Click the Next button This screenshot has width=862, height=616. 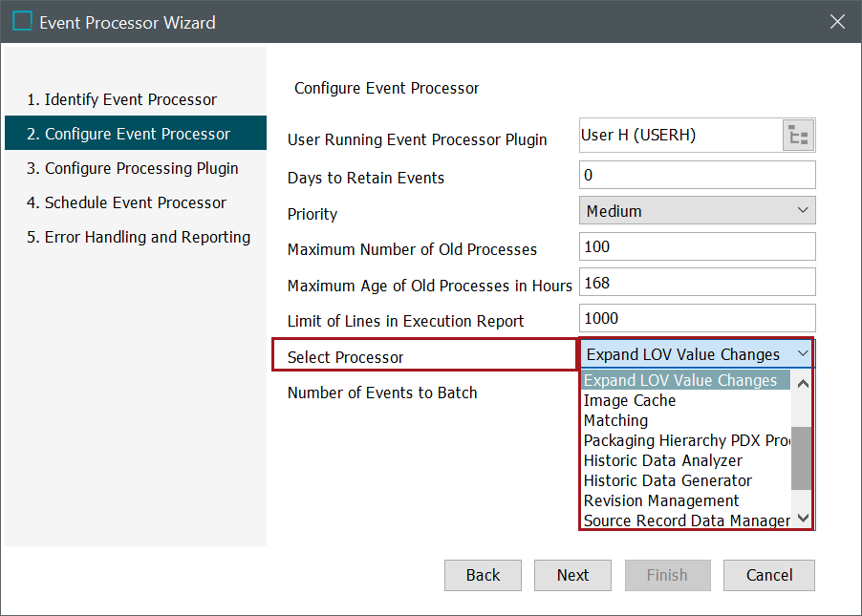[x=572, y=575]
